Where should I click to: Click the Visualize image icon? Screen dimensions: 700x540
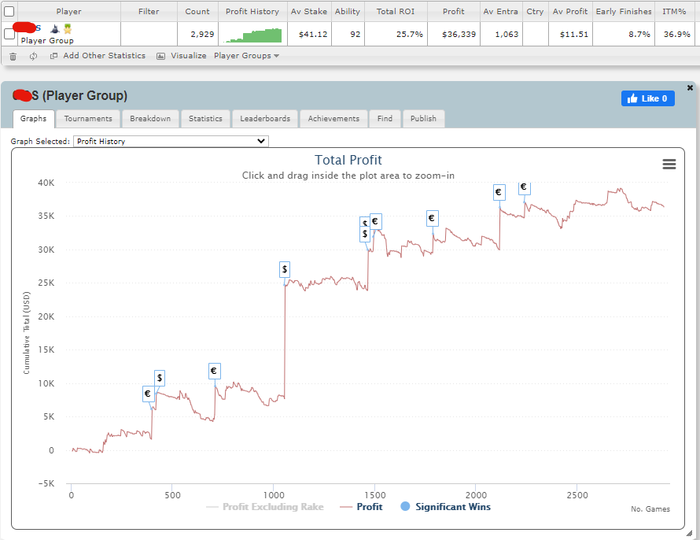pos(161,56)
